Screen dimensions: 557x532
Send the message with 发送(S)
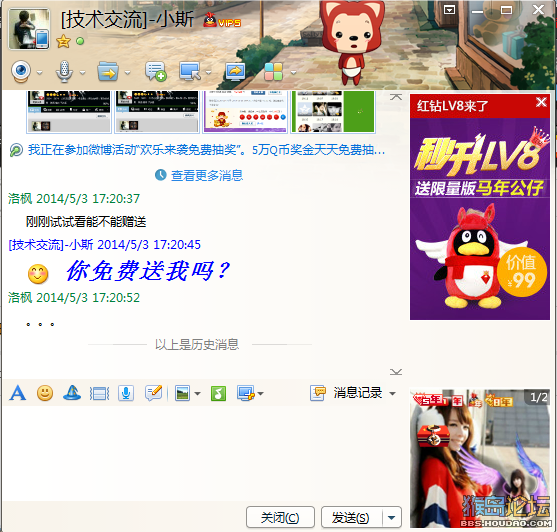pyautogui.click(x=352, y=517)
